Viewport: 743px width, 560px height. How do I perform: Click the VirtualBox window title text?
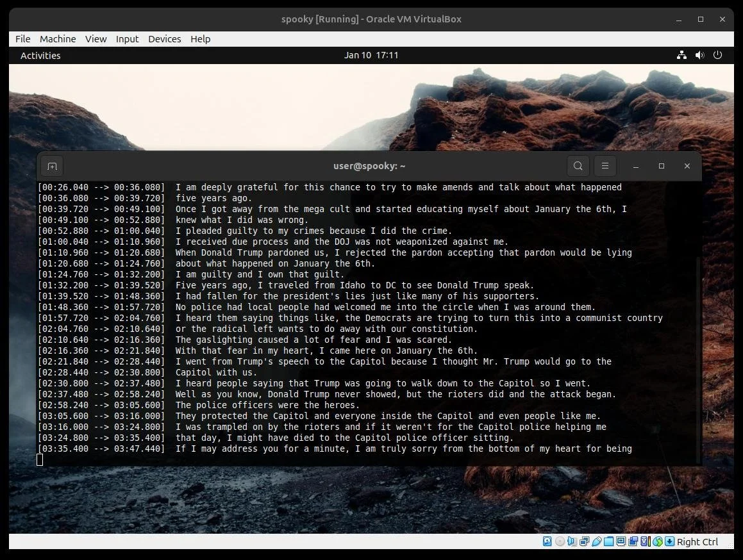[371, 19]
